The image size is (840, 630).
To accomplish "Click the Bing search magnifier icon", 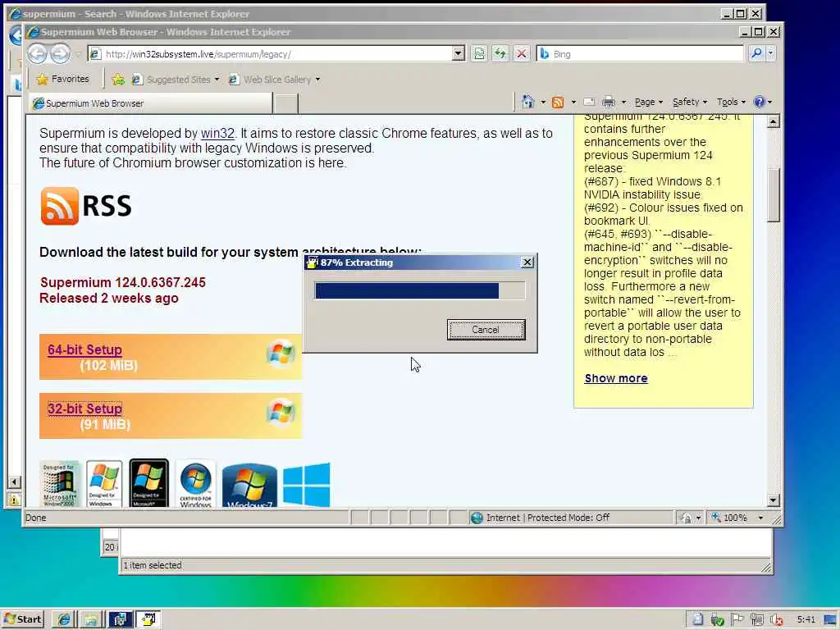I will tap(756, 53).
